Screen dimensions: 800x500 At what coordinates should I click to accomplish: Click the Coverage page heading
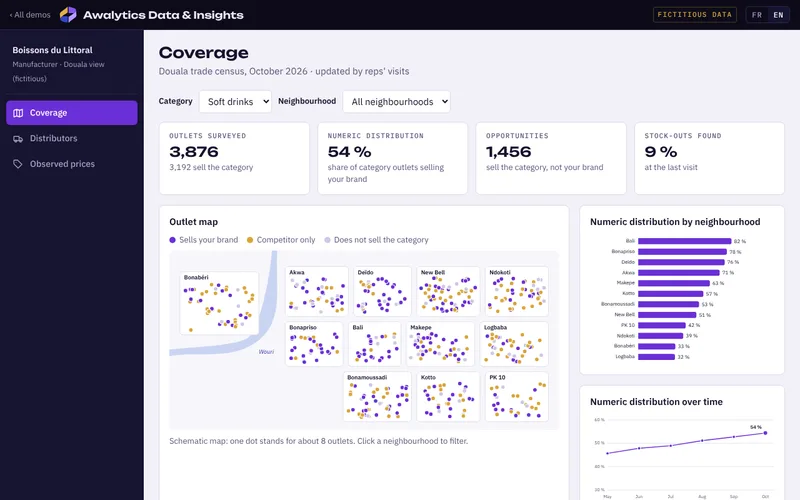[x=204, y=53]
